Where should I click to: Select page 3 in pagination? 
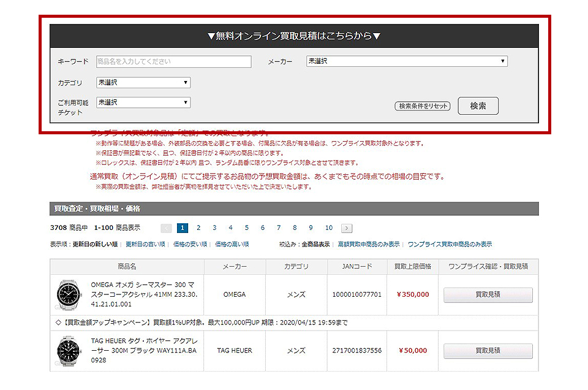point(214,228)
